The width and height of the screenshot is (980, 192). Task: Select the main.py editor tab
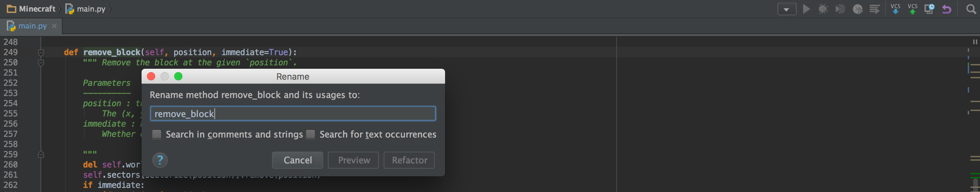(32, 26)
